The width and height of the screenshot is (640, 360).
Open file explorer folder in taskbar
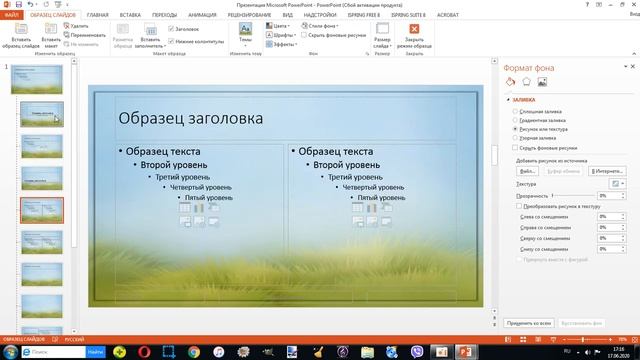pos(367,352)
